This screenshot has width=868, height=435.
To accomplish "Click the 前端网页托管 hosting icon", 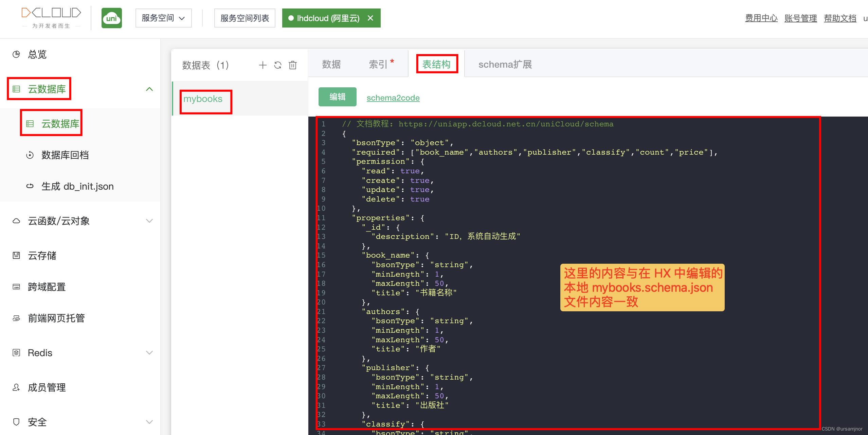I will (16, 318).
